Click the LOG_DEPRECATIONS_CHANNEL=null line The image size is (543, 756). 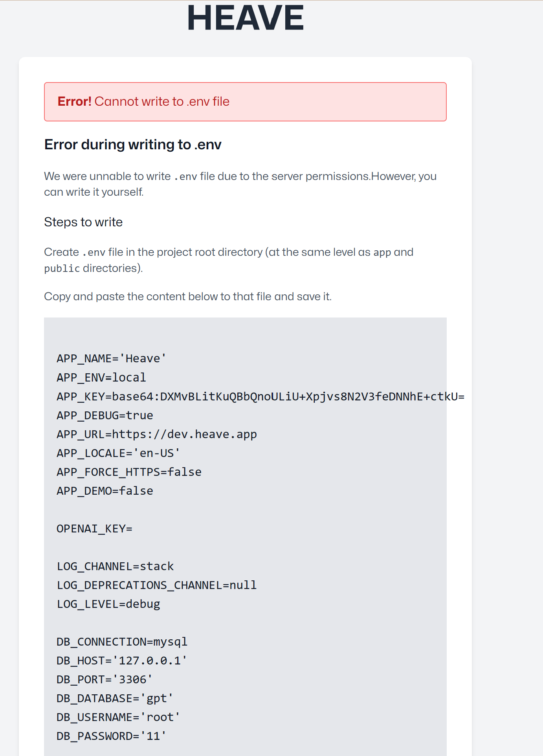156,585
